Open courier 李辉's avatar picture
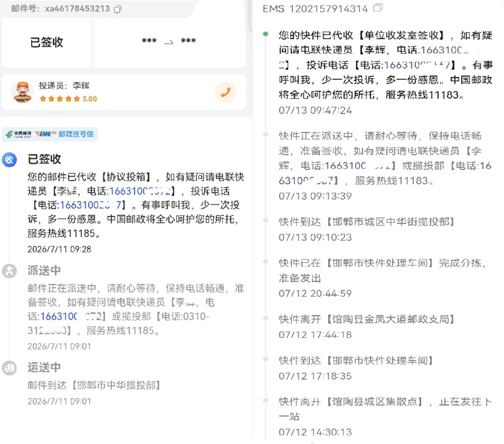The height and width of the screenshot is (444, 504). point(22,92)
